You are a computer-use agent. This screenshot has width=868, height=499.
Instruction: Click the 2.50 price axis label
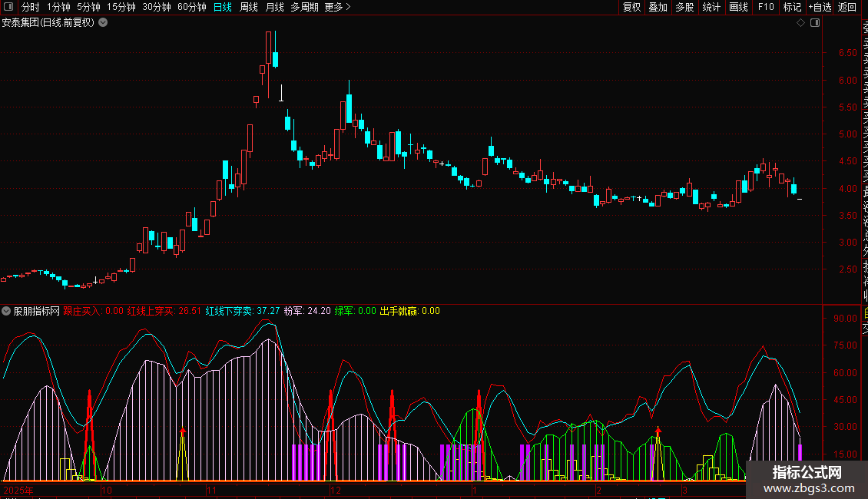point(848,269)
